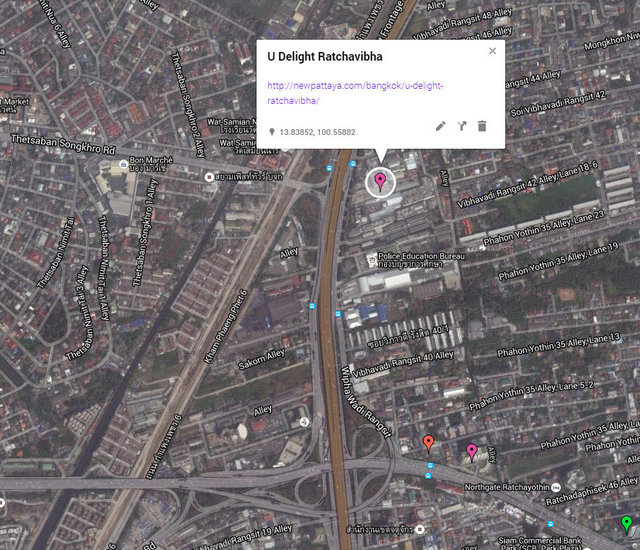The image size is (640, 550).
Task: Click the Northgate Ratchayothin place icon
Action: click(x=556, y=487)
